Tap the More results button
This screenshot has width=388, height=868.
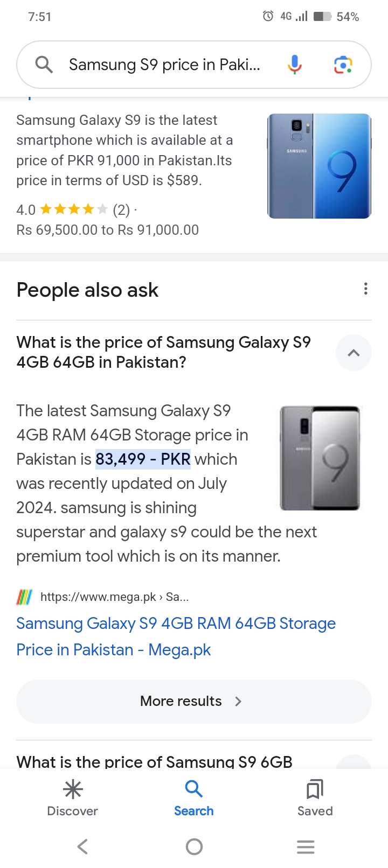(x=194, y=701)
